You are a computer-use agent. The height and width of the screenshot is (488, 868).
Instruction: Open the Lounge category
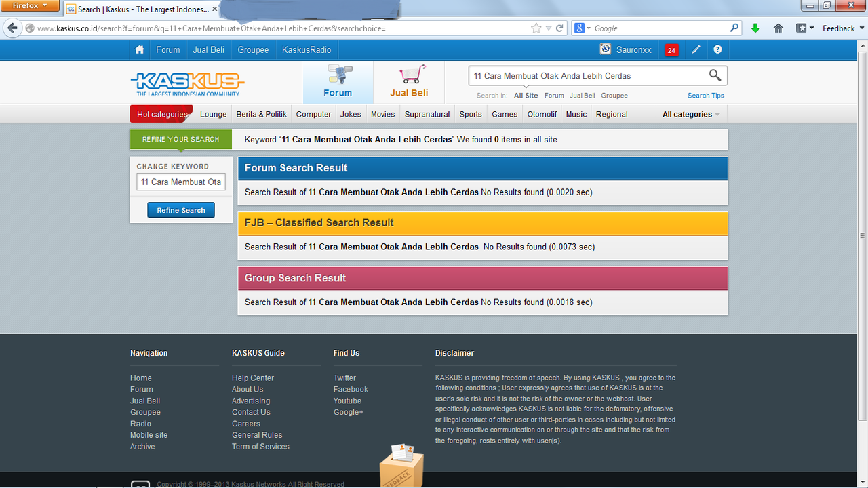coord(213,114)
